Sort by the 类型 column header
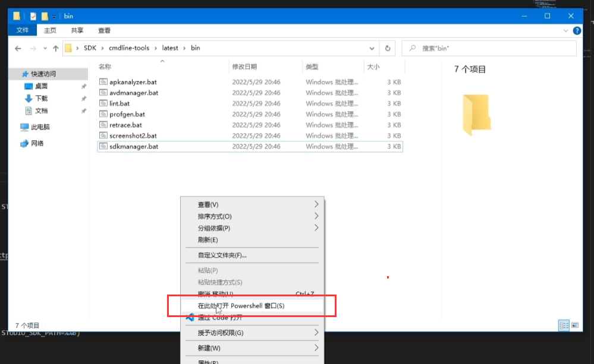This screenshot has width=594, height=364. 312,67
